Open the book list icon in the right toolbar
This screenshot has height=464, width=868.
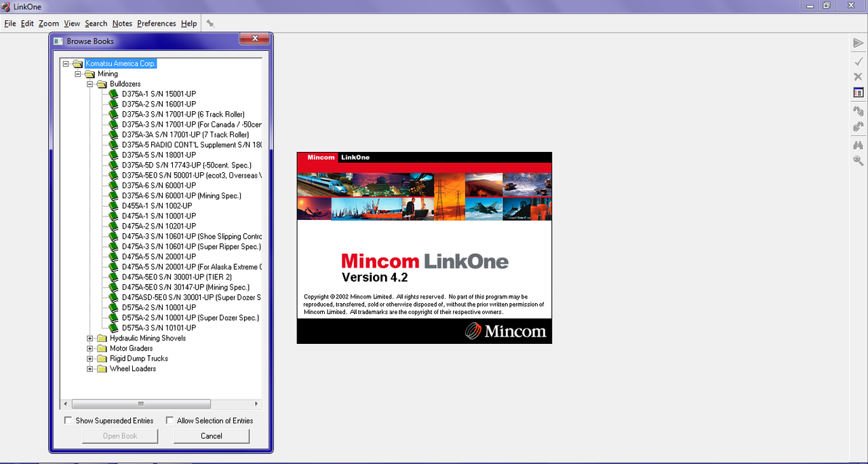858,92
